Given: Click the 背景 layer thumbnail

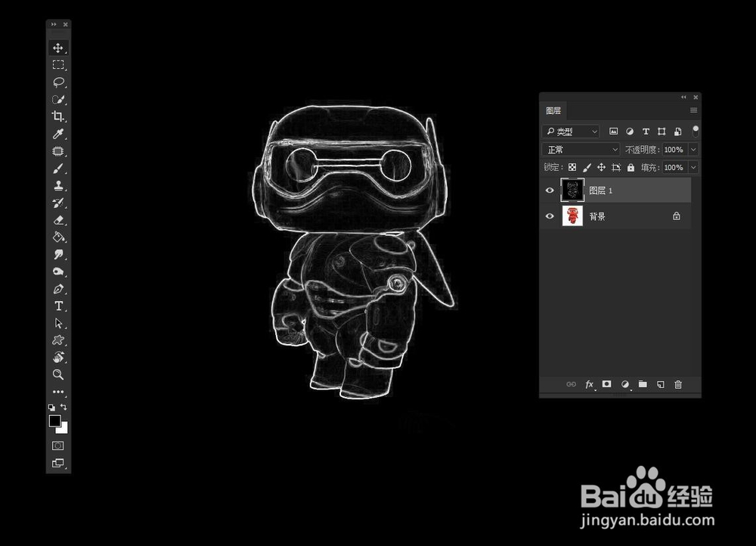Looking at the screenshot, I should pos(573,216).
